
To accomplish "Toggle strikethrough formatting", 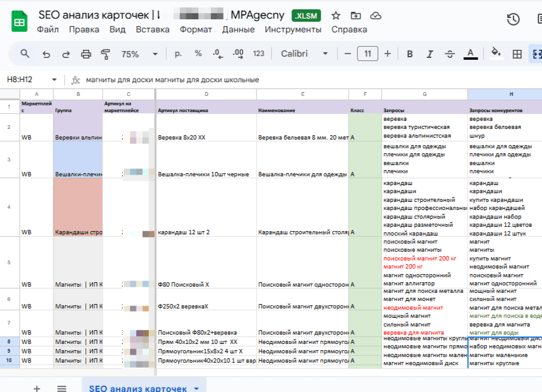I will pos(450,54).
